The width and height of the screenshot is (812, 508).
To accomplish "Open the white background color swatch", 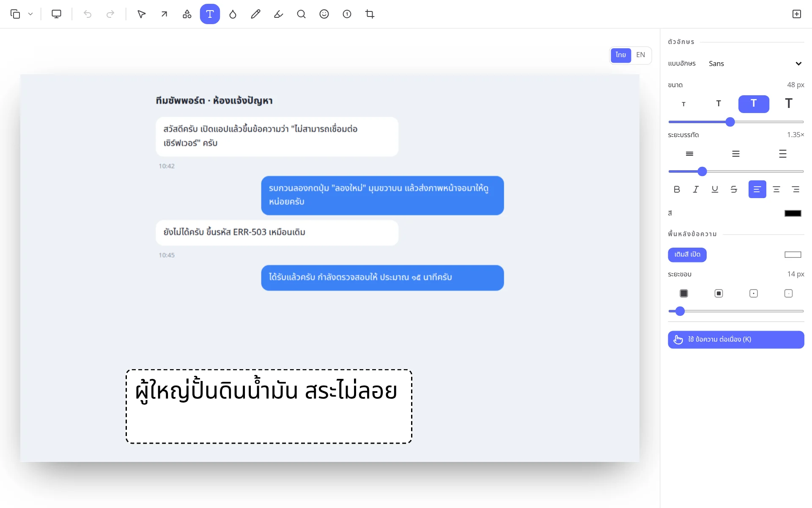I will (793, 254).
